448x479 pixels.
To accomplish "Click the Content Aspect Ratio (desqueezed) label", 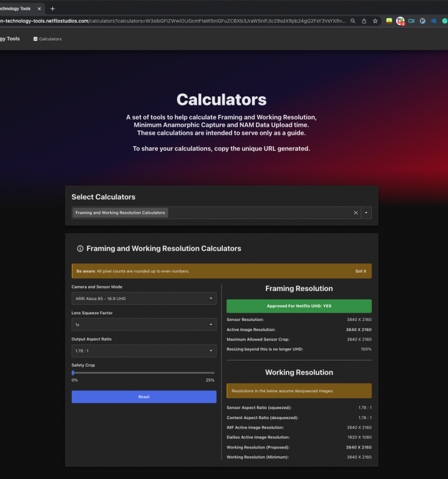I will pyautogui.click(x=262, y=417).
